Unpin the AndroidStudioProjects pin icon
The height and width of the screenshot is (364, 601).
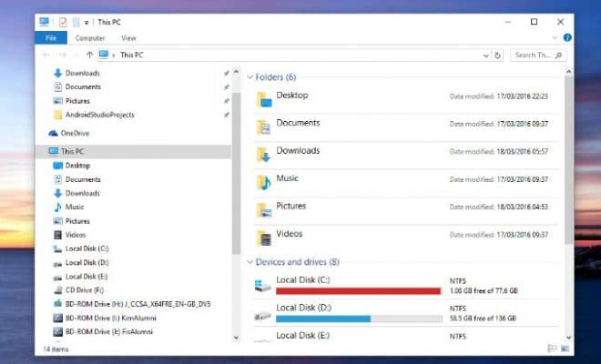click(x=226, y=115)
